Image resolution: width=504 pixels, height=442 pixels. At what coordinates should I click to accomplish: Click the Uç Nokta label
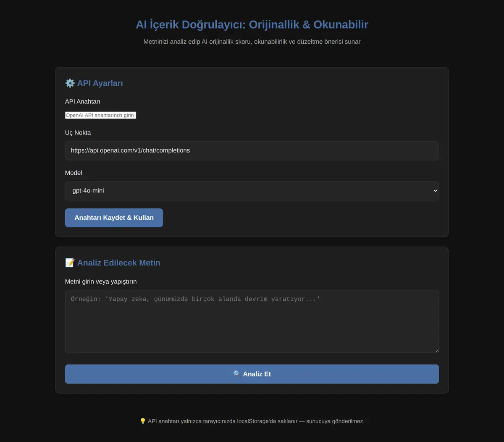tap(78, 133)
